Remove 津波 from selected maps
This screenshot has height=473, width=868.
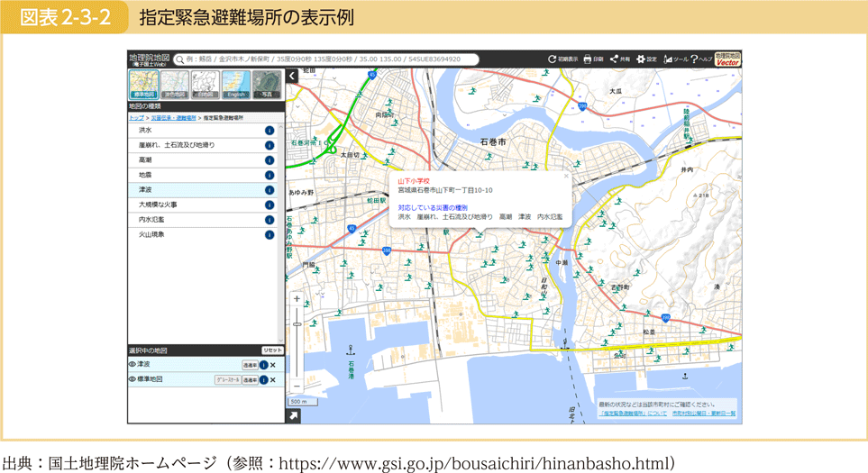pos(273,365)
